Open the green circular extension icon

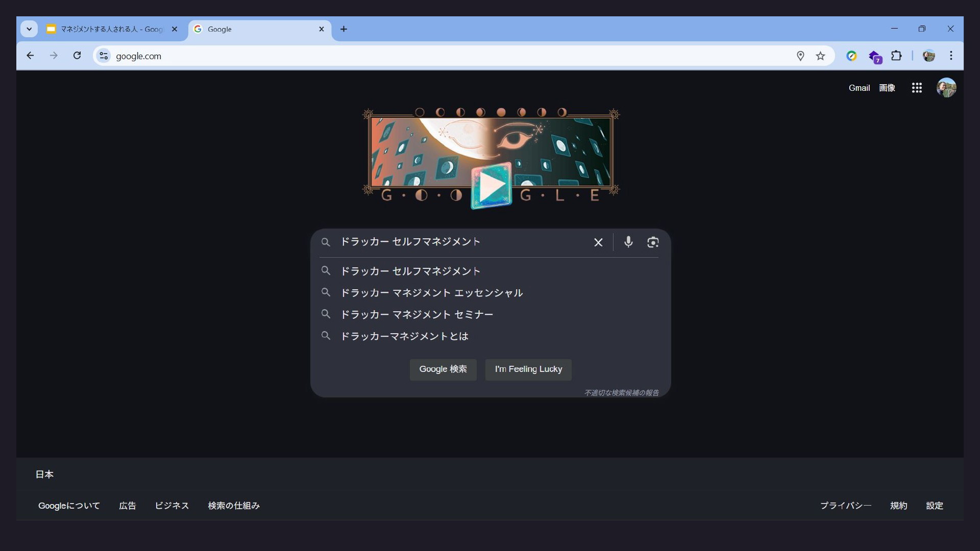[x=851, y=56]
